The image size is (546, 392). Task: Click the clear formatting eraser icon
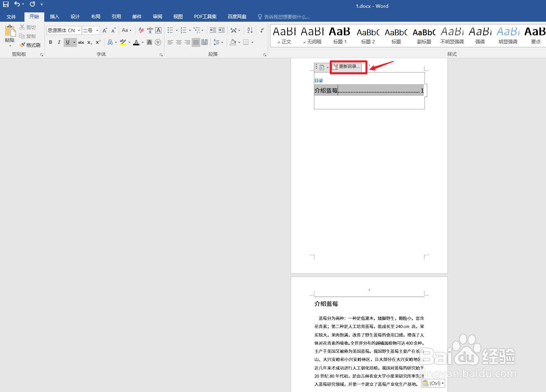click(x=141, y=30)
